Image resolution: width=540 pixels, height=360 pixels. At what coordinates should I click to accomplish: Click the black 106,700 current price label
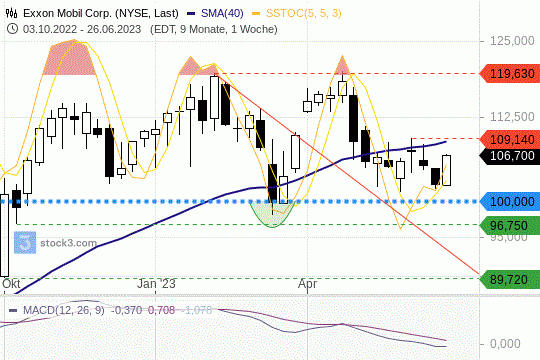point(510,156)
